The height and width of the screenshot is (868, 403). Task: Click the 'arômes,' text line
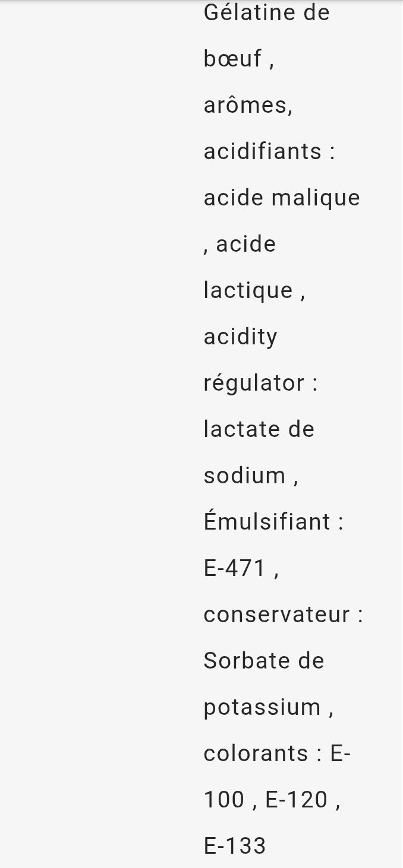pos(248,105)
